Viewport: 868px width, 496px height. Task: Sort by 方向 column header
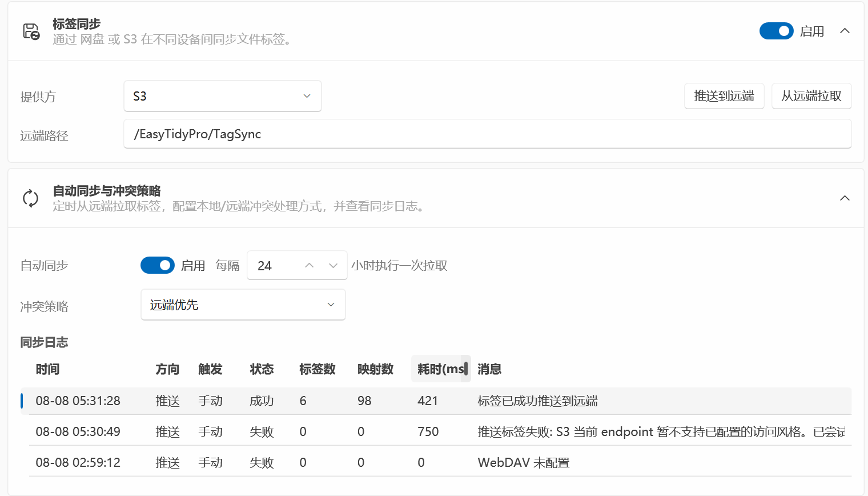tap(167, 369)
